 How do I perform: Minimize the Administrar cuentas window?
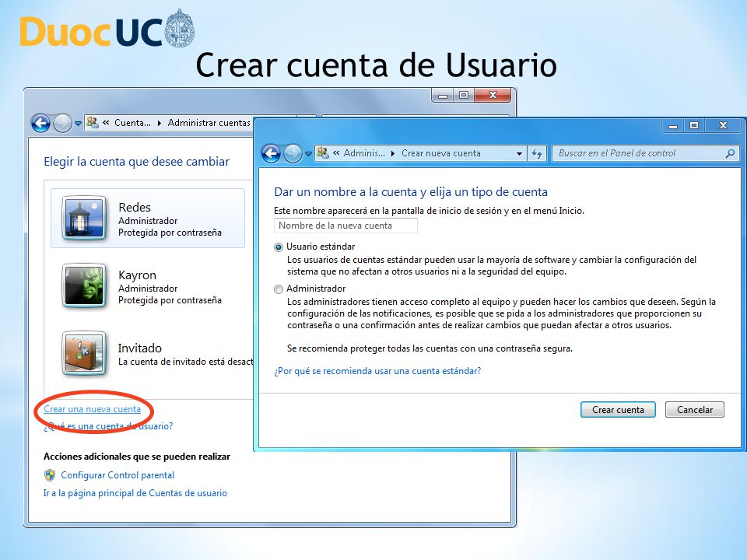tap(443, 95)
